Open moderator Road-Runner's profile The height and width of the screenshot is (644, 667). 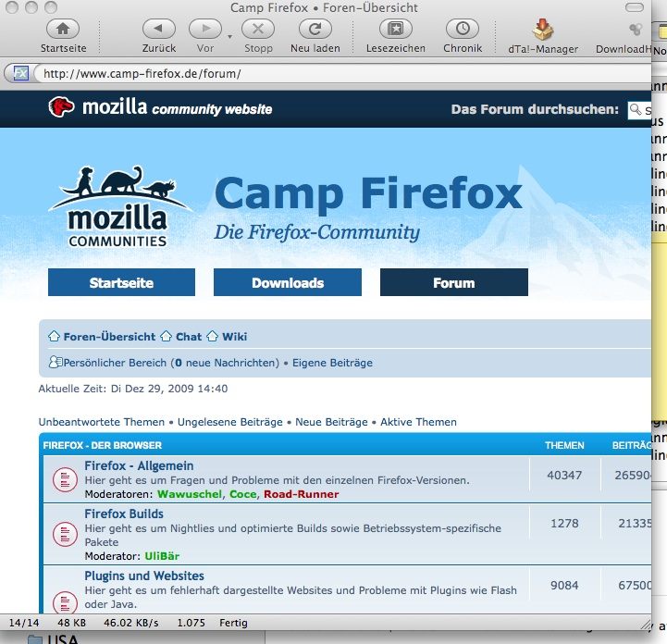tap(302, 494)
